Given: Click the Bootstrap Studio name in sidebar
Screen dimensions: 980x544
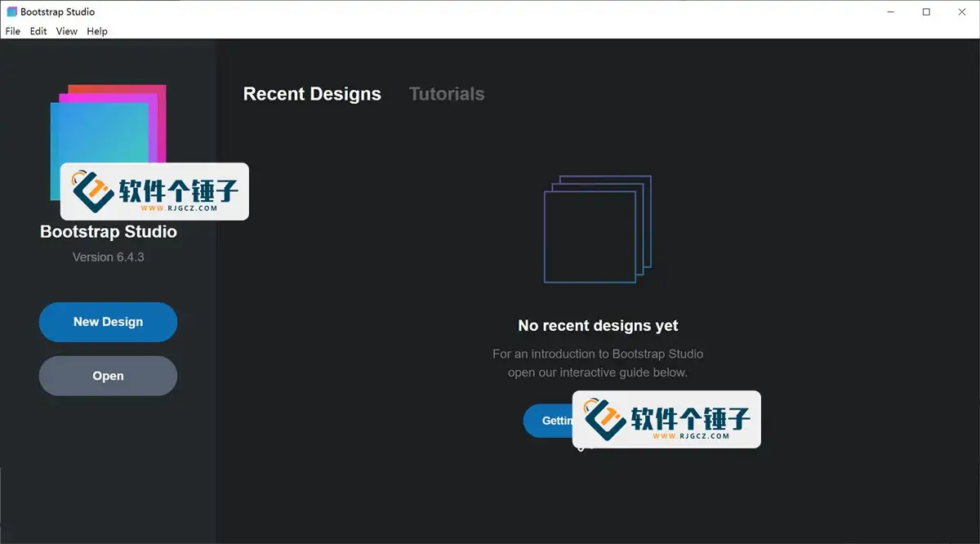Looking at the screenshot, I should 109,232.
